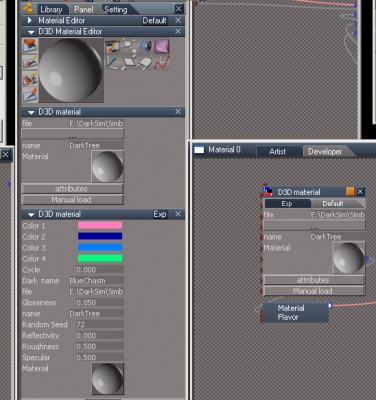This screenshot has height=400, width=376.
Task: Select the Artist tab in Material 0
Action: coord(277,152)
